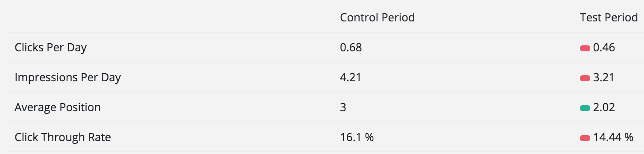
Task: Select control value 0.68 for clicks
Action: (x=351, y=47)
